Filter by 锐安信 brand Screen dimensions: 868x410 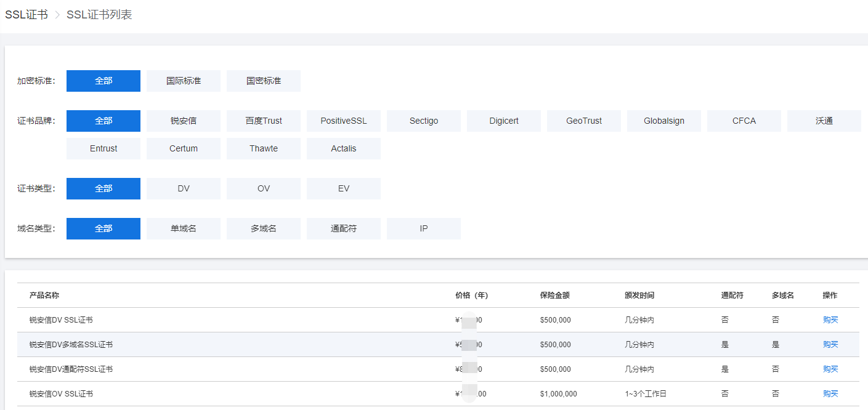click(x=184, y=121)
